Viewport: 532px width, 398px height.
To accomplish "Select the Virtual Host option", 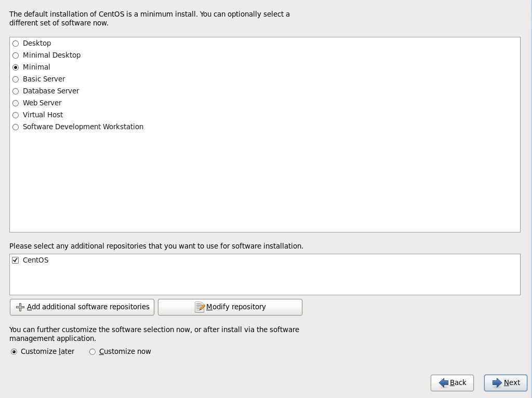I will coord(16,115).
